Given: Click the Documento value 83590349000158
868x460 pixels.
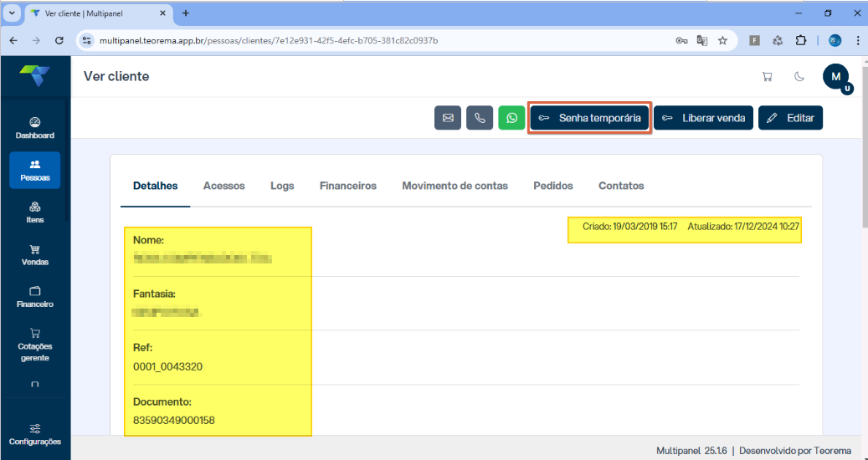Looking at the screenshot, I should [x=174, y=421].
